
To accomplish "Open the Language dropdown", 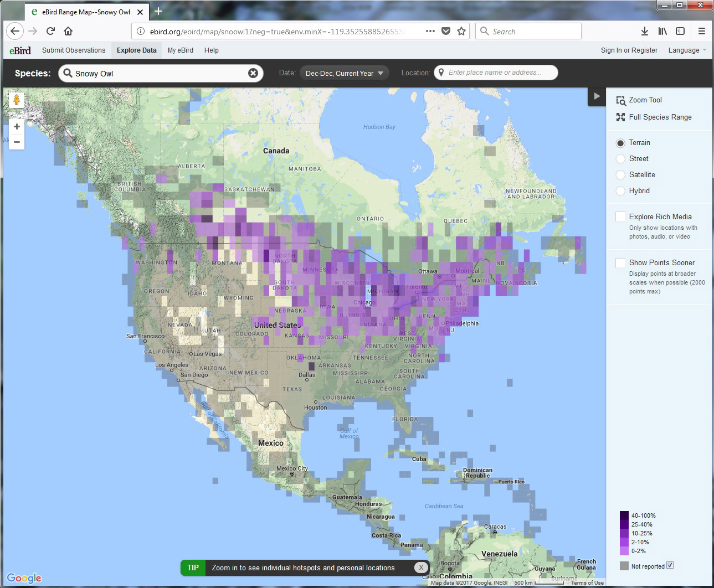I will click(687, 50).
